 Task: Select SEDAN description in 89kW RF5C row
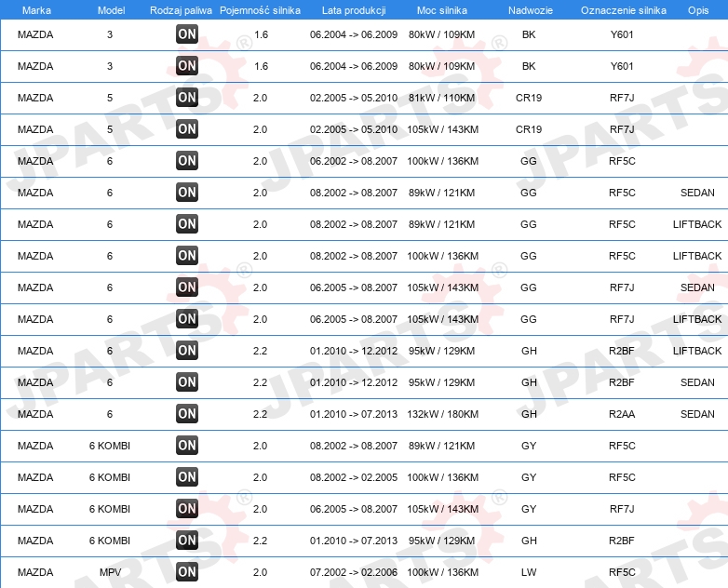[x=697, y=193]
